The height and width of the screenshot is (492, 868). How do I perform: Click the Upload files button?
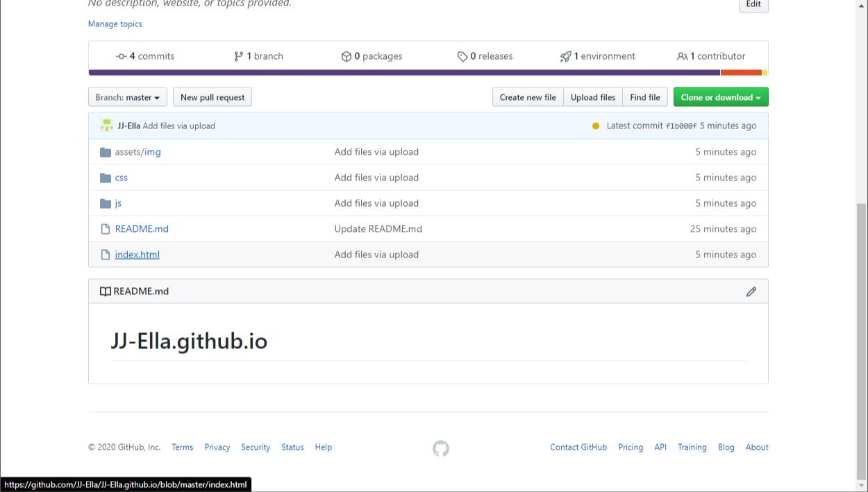tap(593, 97)
